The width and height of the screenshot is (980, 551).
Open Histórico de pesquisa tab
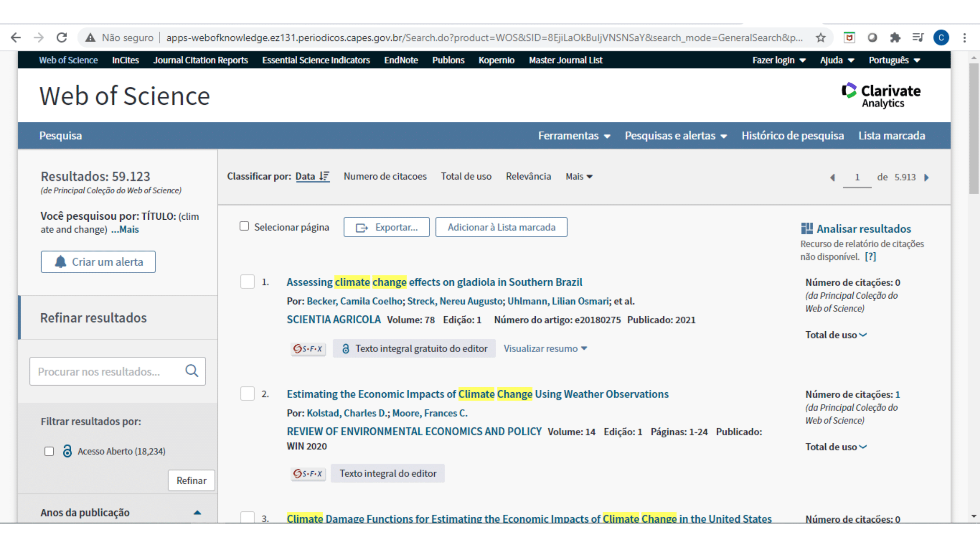tap(793, 136)
